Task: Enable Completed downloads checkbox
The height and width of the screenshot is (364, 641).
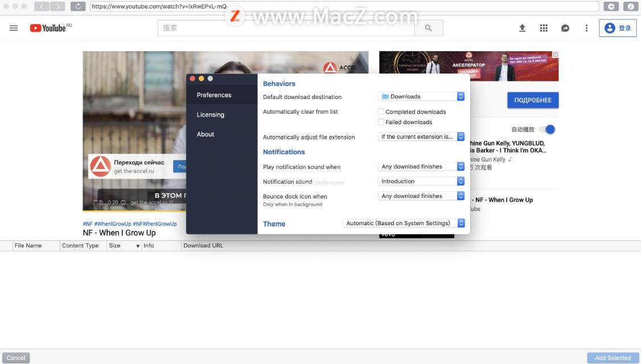Action: coord(381,111)
